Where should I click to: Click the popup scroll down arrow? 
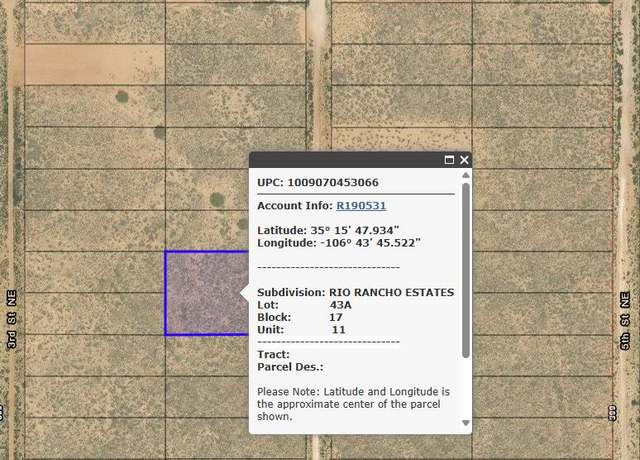pos(466,423)
